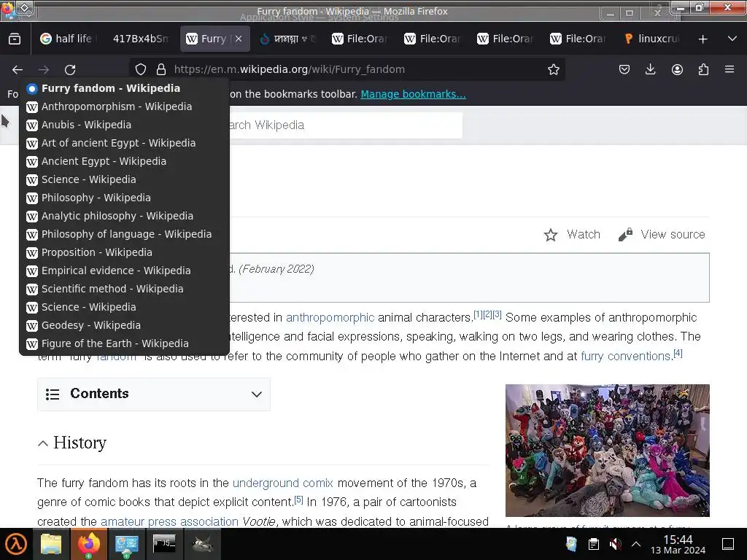
Task: Switch to the first File:Orar tab
Action: coord(360,39)
